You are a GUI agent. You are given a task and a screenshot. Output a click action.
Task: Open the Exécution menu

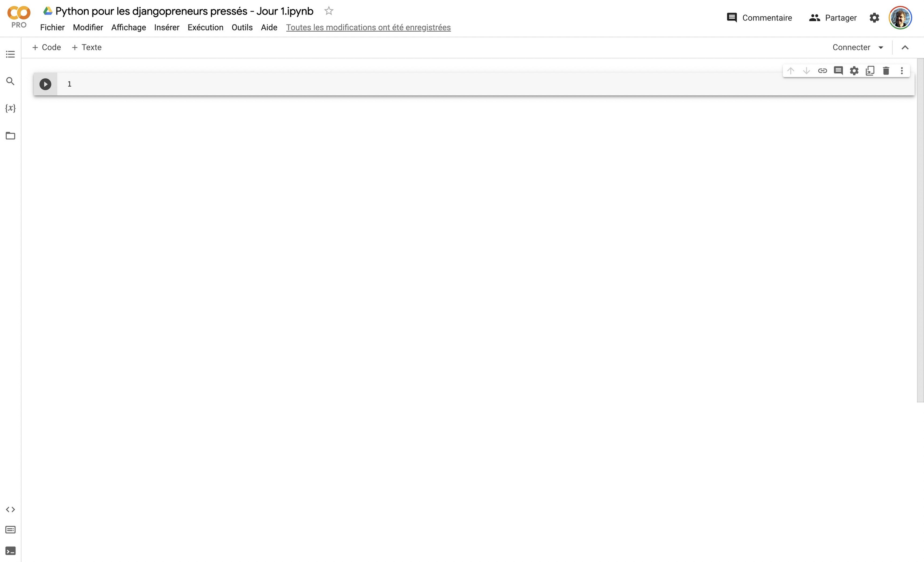tap(205, 27)
